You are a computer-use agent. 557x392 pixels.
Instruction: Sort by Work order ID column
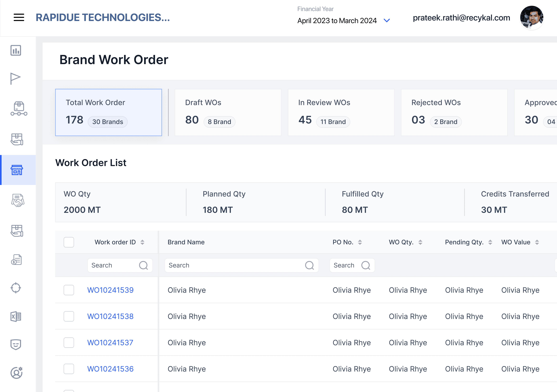(142, 242)
